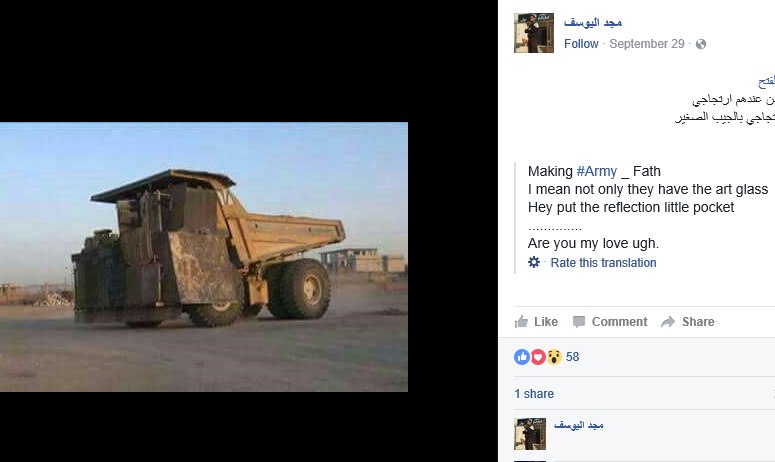Click the Comment speech bubble icon
Viewport: 775px width, 462px height.
point(578,322)
